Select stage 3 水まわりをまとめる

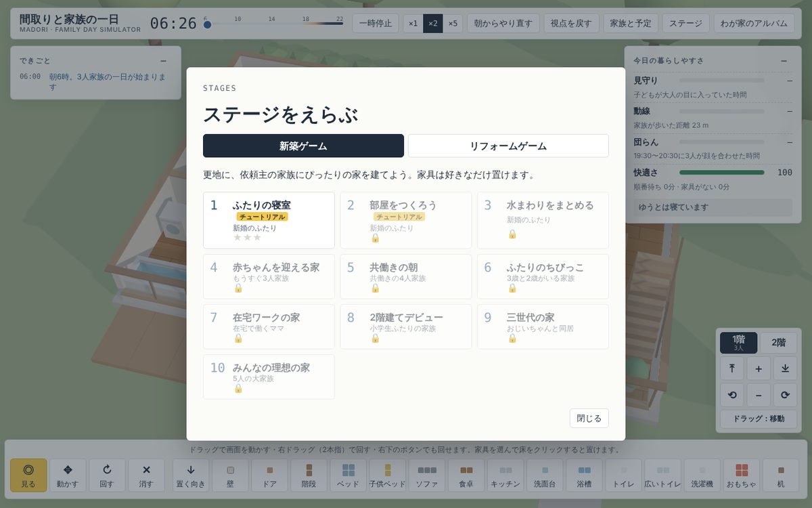pos(543,220)
